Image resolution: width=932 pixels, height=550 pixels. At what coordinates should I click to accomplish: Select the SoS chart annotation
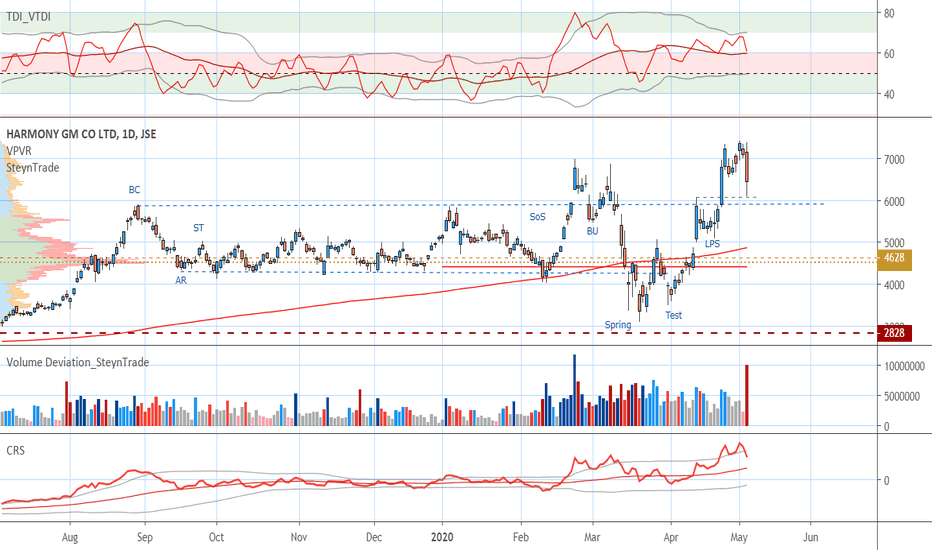coord(537,217)
